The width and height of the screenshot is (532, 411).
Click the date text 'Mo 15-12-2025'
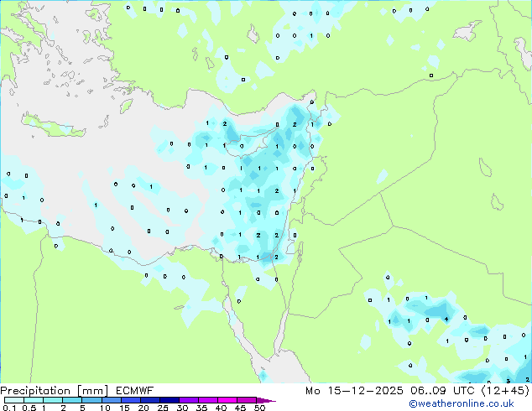coord(354,391)
